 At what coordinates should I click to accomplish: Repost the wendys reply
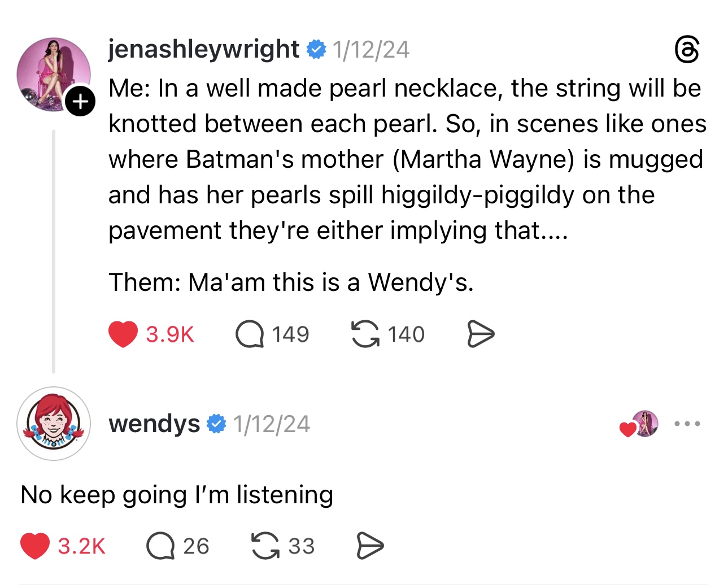coord(265,546)
